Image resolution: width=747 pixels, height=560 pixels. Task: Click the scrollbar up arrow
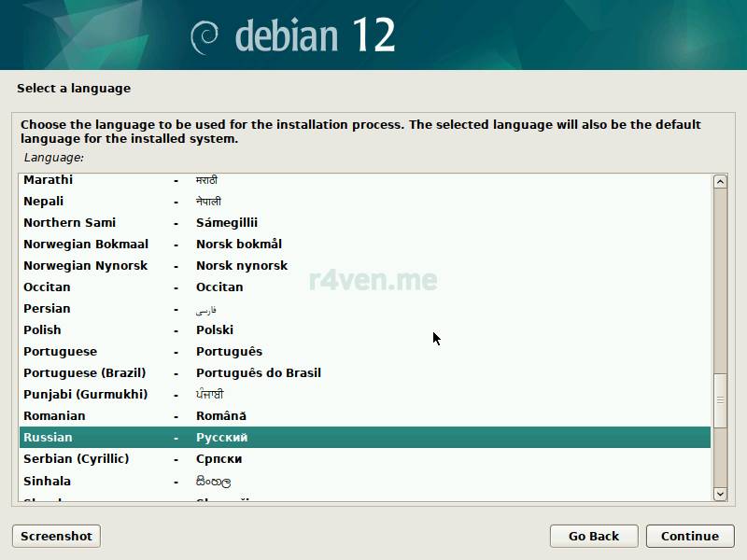point(720,181)
